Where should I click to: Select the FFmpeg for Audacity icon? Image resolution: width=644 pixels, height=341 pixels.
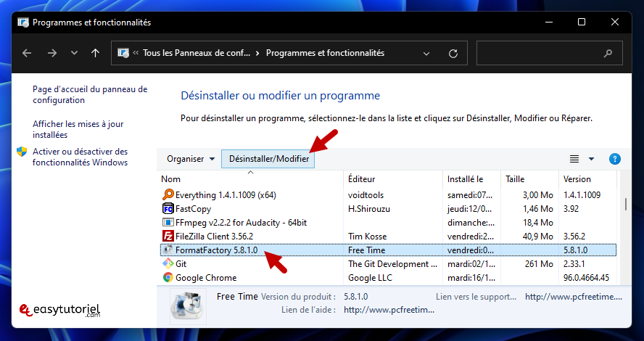pyautogui.click(x=168, y=223)
